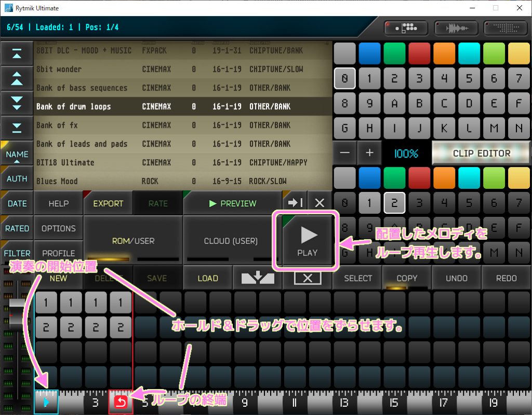The image size is (532, 415).
Task: Increase zoom with the plus stepper
Action: click(x=370, y=152)
